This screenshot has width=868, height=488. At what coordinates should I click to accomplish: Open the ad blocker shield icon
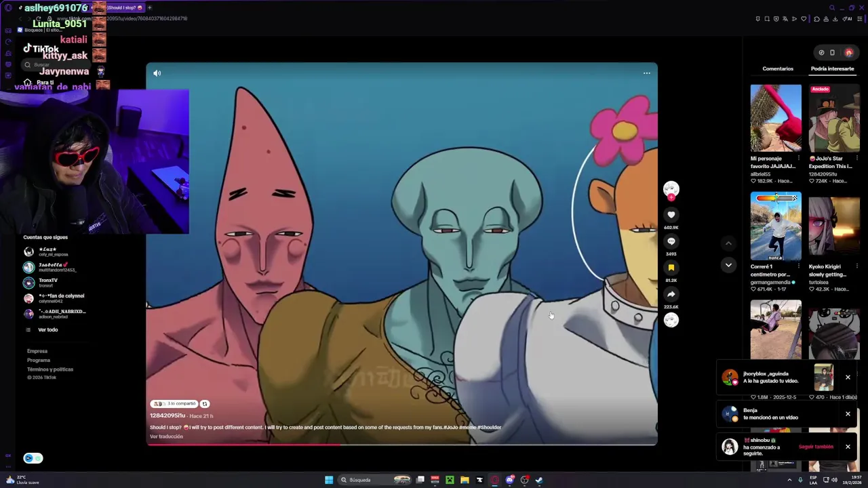pyautogui.click(x=776, y=19)
